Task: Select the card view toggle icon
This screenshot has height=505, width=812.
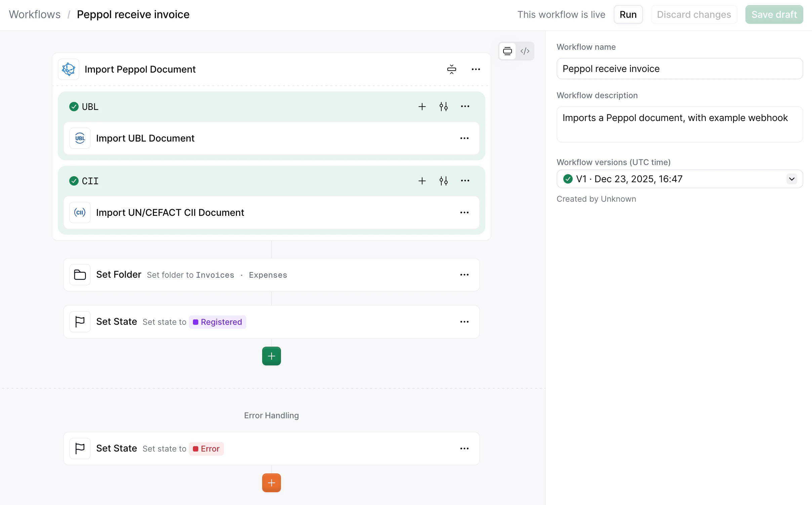Action: click(x=507, y=51)
